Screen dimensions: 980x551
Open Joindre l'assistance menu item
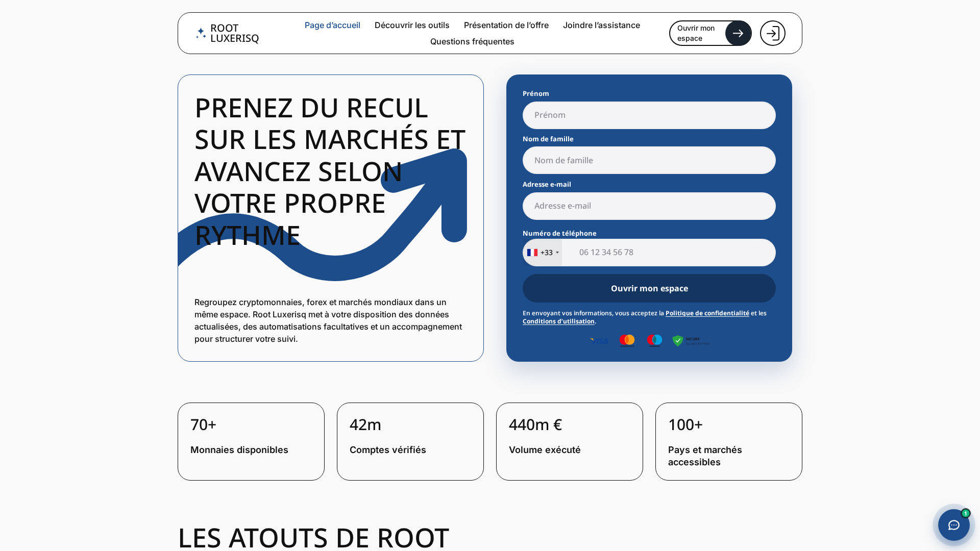coord(601,25)
